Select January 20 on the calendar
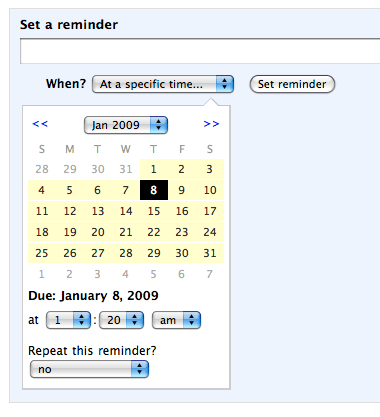Viewport: 380px width, 417px height. (98, 232)
